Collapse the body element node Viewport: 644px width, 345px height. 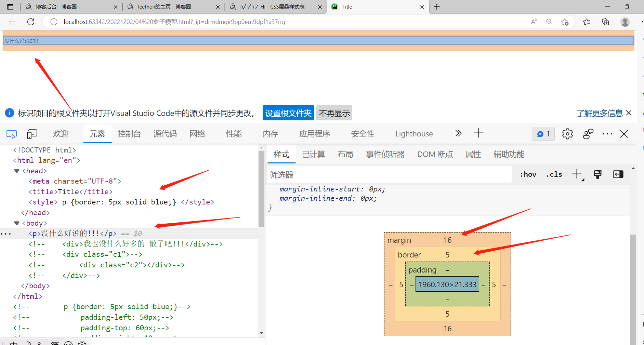pos(16,223)
